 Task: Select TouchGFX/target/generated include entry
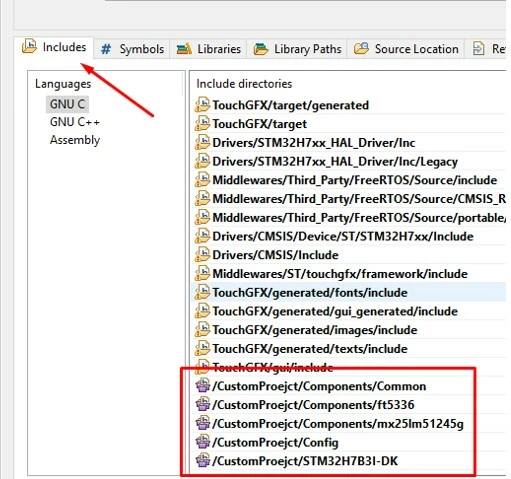point(349,105)
